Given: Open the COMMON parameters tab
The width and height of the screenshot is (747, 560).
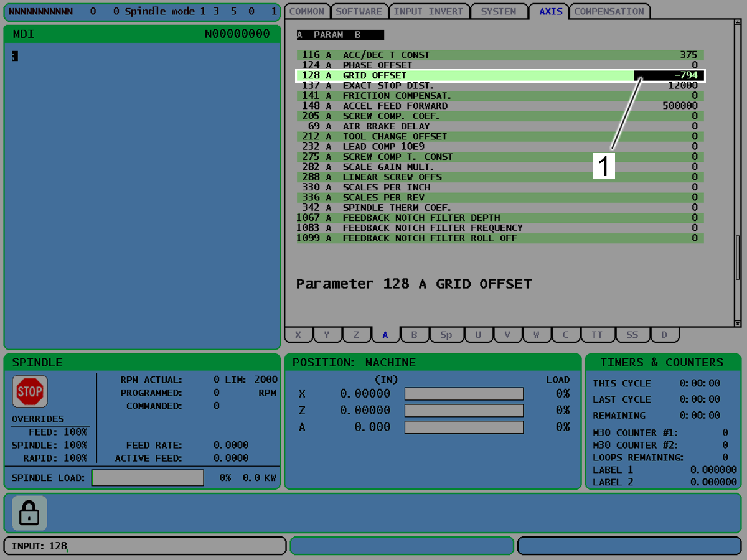Looking at the screenshot, I should point(307,11).
